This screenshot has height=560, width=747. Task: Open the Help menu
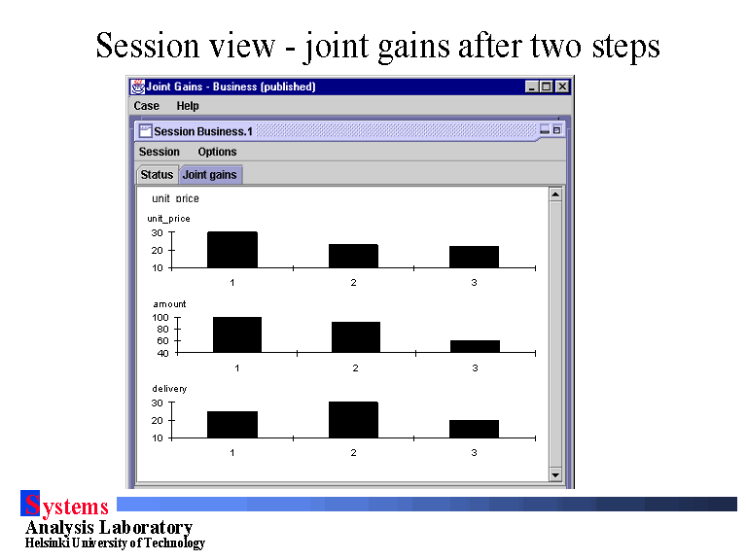188,106
